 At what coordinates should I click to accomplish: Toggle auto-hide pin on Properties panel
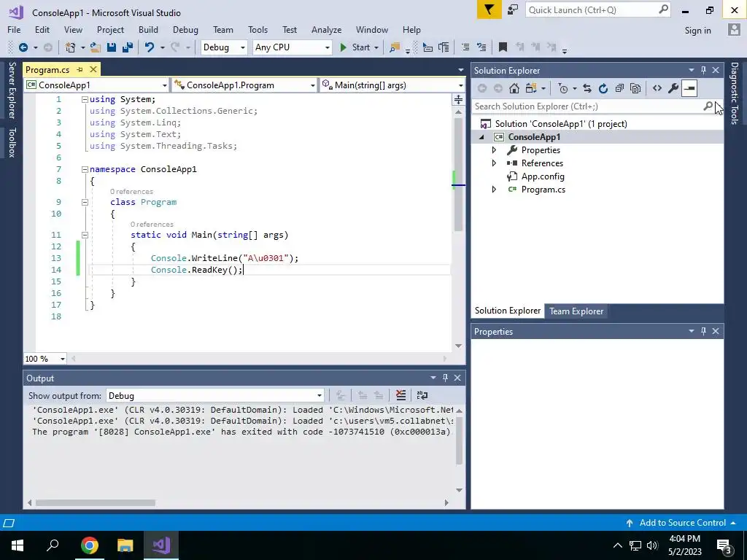coord(703,331)
